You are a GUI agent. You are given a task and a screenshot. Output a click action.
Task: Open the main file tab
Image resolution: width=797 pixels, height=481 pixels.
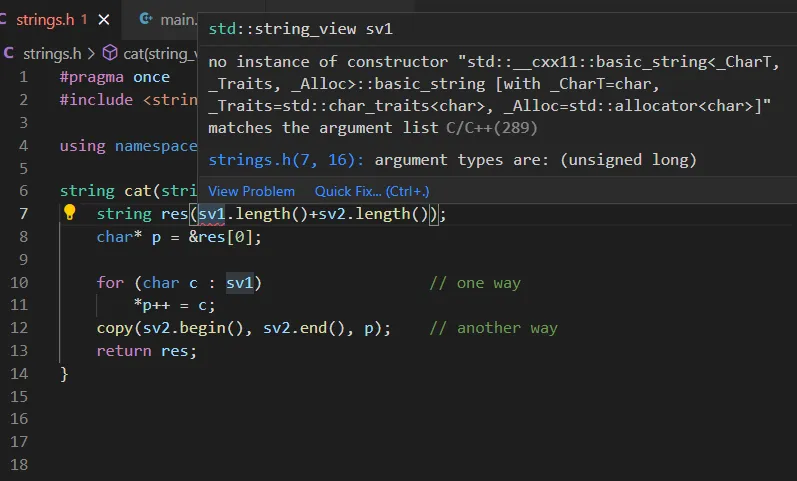(x=178, y=20)
